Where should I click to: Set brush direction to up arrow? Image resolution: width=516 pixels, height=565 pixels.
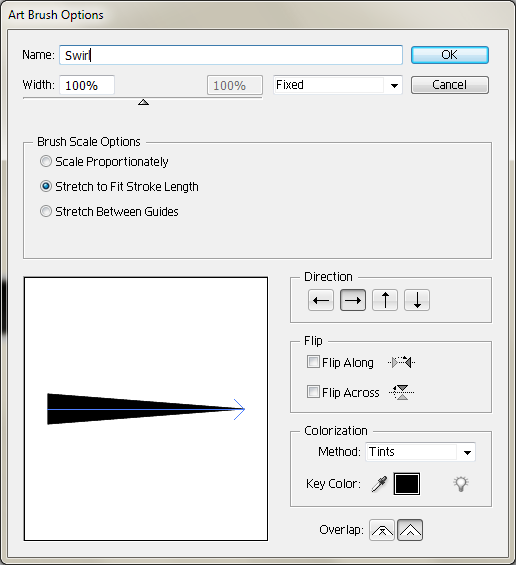click(385, 300)
